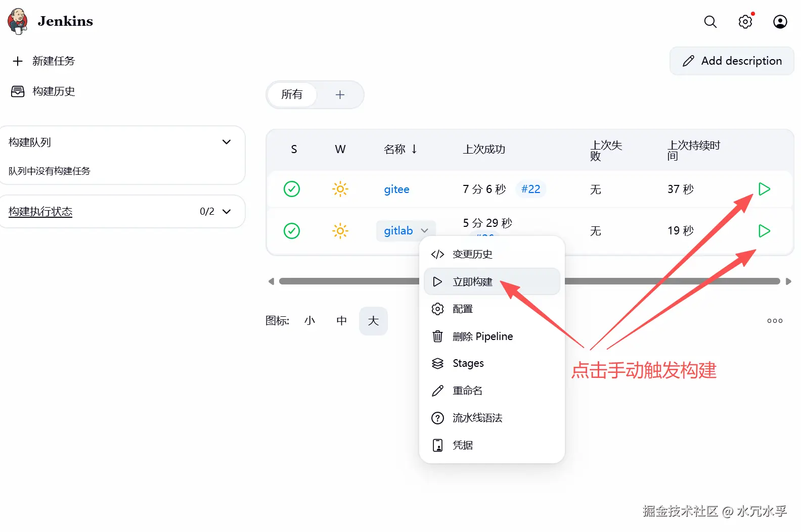801x532 pixels.
Task: Open the gitlab job dropdown chevron
Action: [424, 231]
